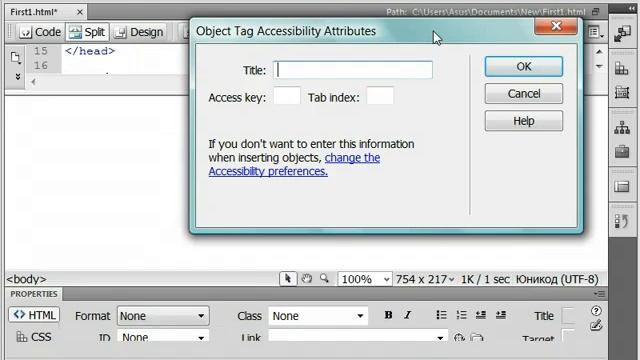Click the text outdent icon
Image resolution: width=640 pixels, height=360 pixels.
tap(481, 315)
